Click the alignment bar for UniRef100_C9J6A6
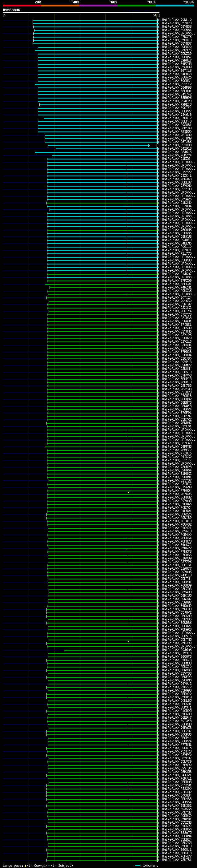This screenshot has width=197, height=868. click(x=111, y=650)
